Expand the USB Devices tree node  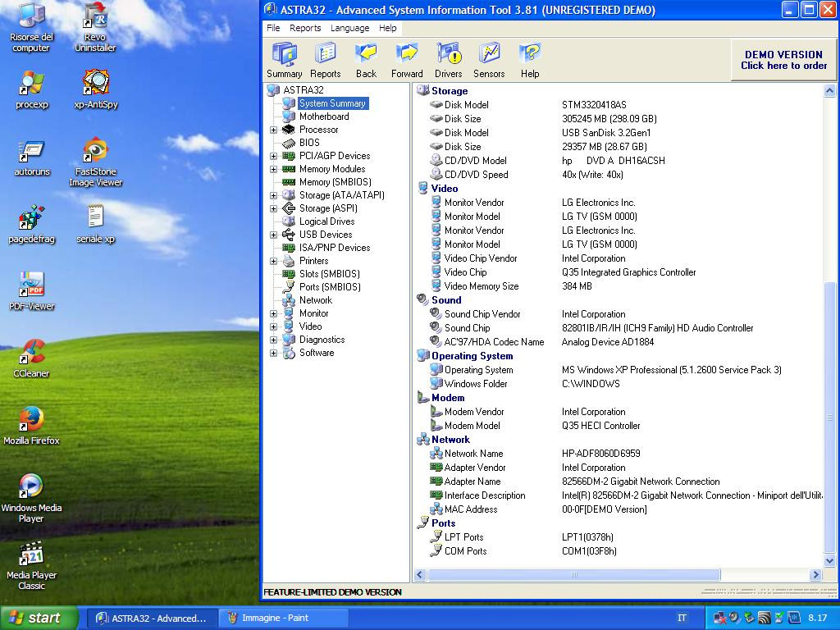click(274, 235)
